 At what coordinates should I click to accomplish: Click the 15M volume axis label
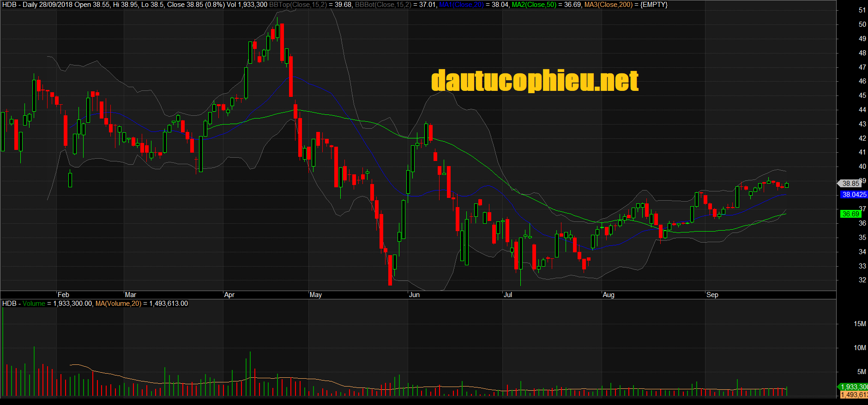[860, 324]
